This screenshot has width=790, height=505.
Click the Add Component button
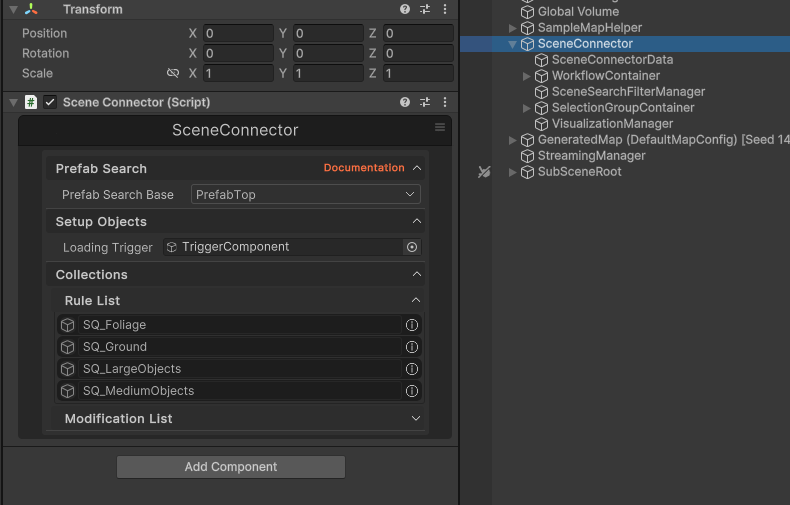(231, 467)
